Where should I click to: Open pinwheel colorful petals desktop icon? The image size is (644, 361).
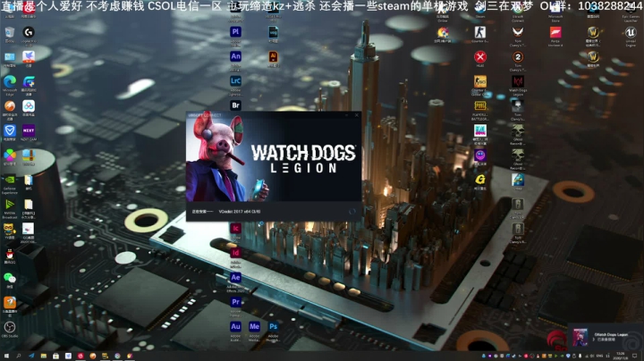[x=10, y=155]
